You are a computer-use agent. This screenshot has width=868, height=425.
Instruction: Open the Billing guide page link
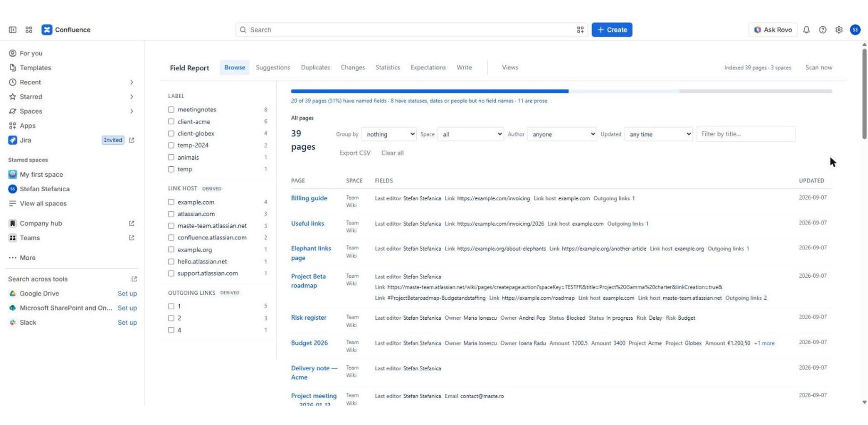pos(309,198)
